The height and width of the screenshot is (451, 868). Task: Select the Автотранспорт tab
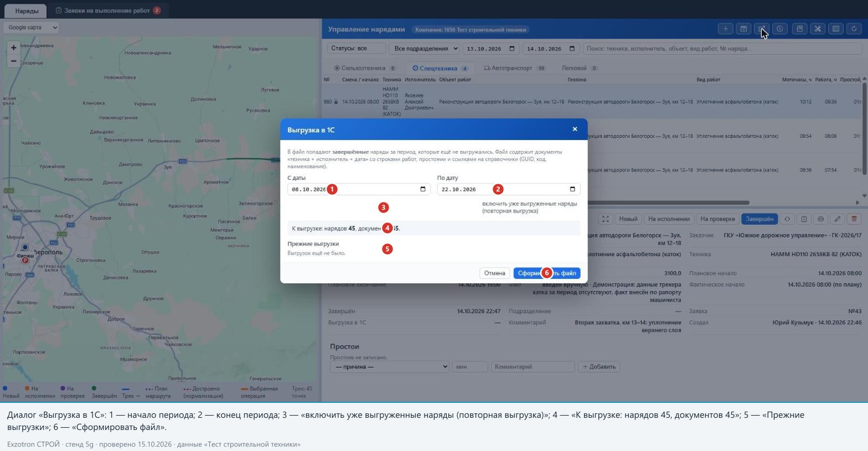pos(515,68)
